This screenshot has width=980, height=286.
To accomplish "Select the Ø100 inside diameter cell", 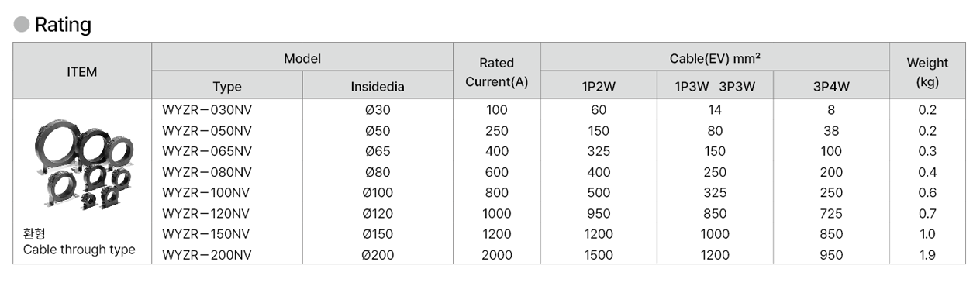I will pyautogui.click(x=378, y=192).
